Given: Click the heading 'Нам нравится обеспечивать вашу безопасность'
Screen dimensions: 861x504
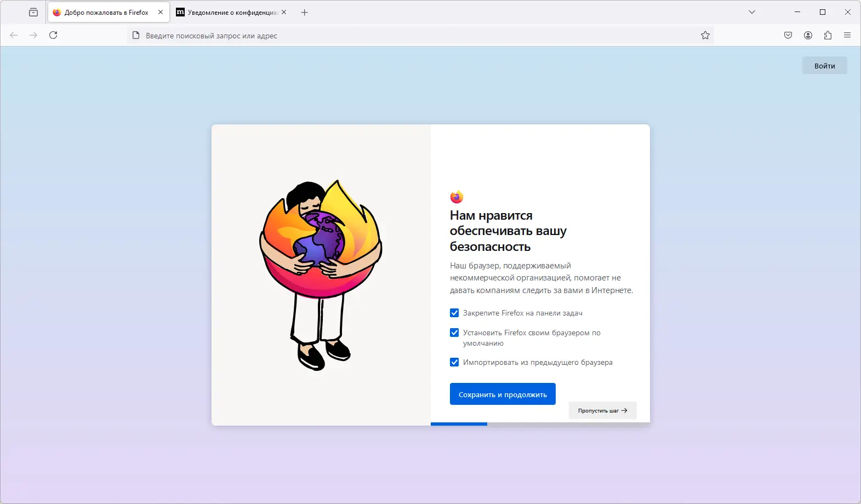Looking at the screenshot, I should 508,231.
